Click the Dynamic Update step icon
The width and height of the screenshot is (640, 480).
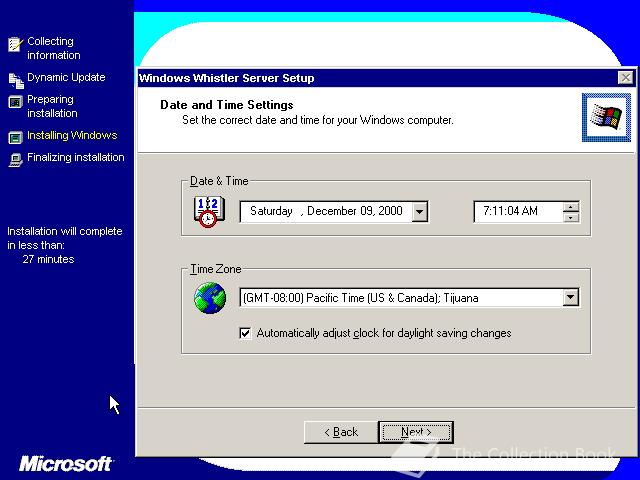pos(16,80)
